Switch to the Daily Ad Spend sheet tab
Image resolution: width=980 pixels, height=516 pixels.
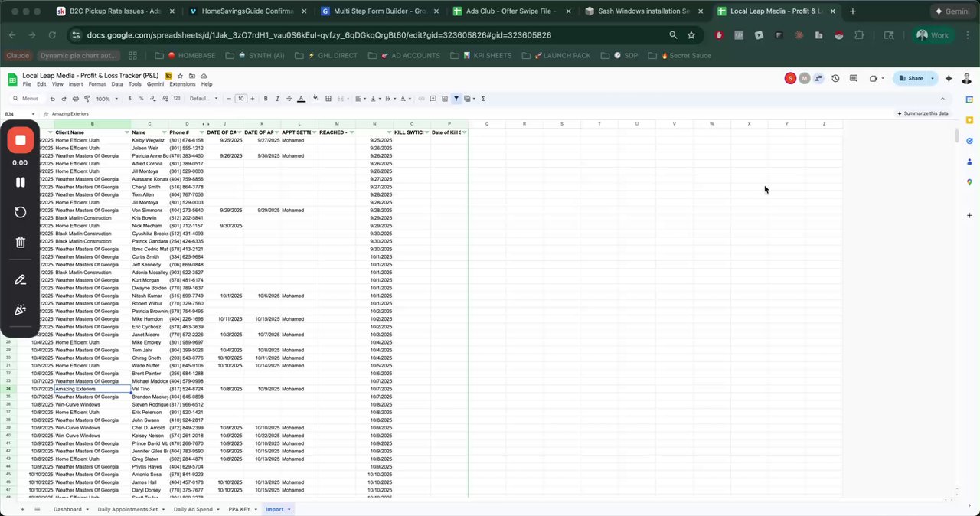193,509
